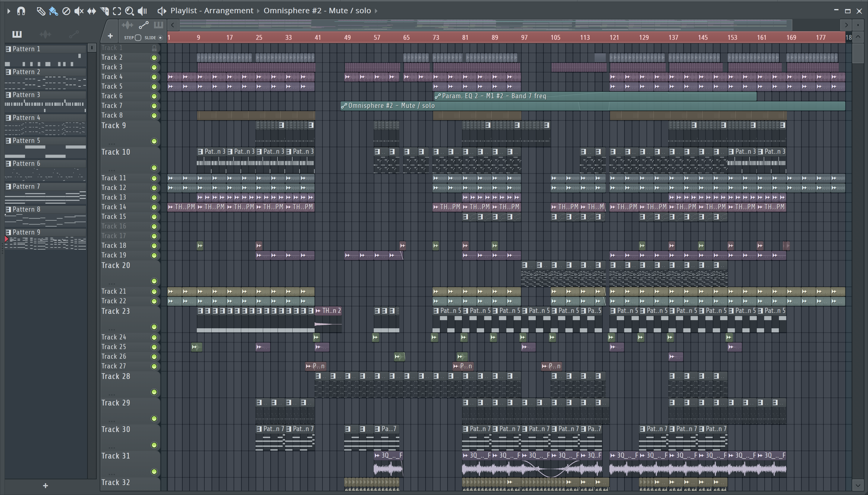Open Track 9 options dots

tap(112, 144)
